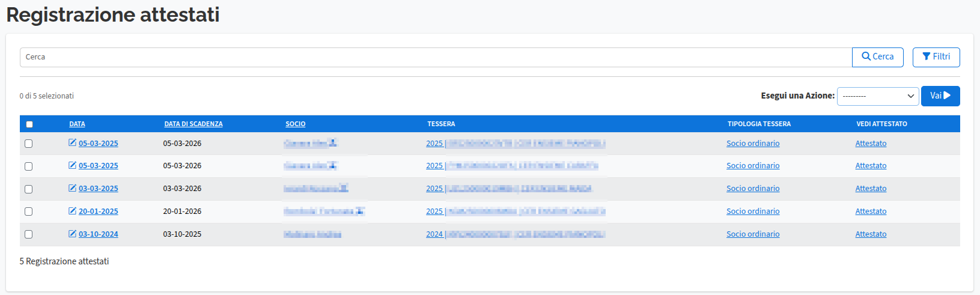The height and width of the screenshot is (295, 980).
Task: Click the "0 di 5 selezionati" counter text
Action: point(46,96)
